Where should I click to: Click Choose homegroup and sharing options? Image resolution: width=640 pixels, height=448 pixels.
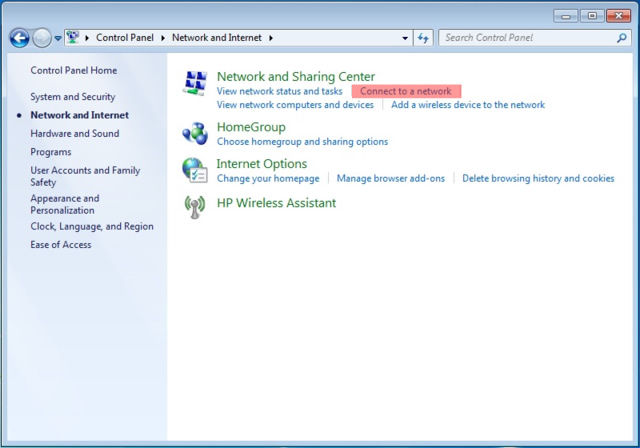(302, 142)
